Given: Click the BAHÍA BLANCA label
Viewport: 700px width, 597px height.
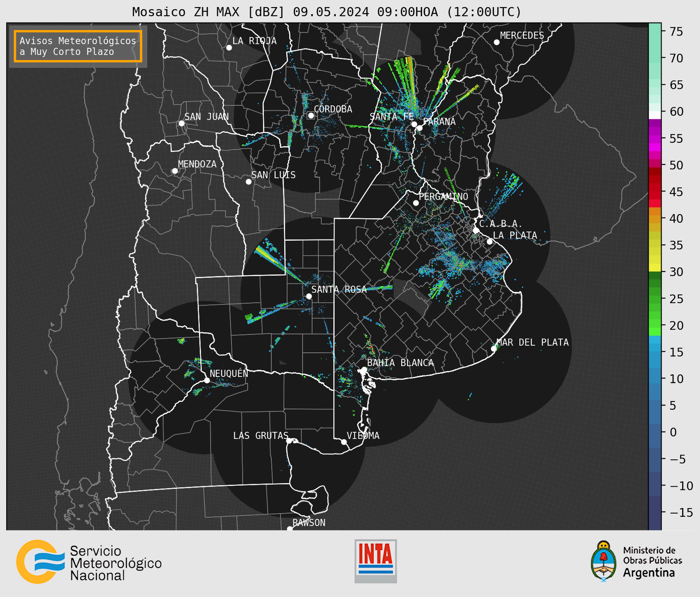Looking at the screenshot, I should 400,363.
